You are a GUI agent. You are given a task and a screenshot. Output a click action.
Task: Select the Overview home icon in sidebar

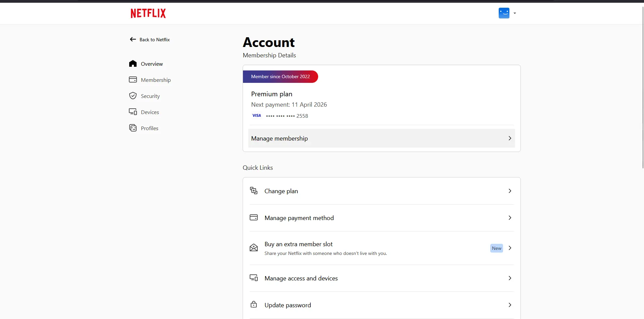click(133, 64)
